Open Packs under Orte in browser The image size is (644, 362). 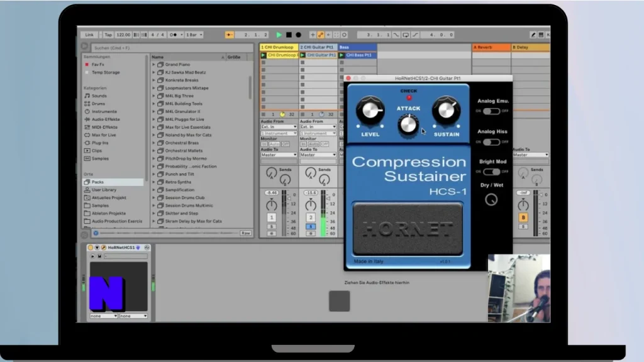(x=113, y=182)
